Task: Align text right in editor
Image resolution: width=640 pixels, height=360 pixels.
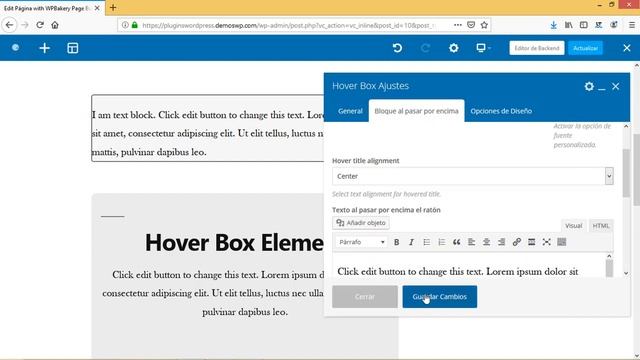Action: tap(501, 242)
